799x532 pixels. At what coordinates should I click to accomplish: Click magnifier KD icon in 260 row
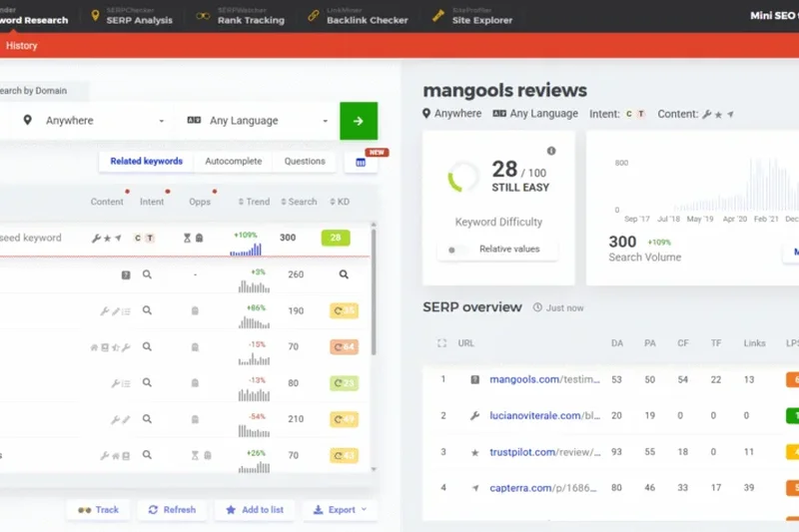coord(344,274)
